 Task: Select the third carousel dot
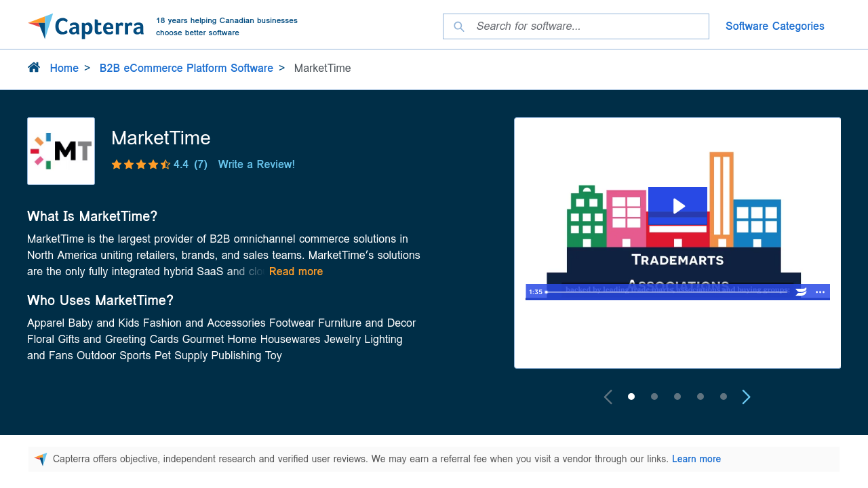click(677, 396)
